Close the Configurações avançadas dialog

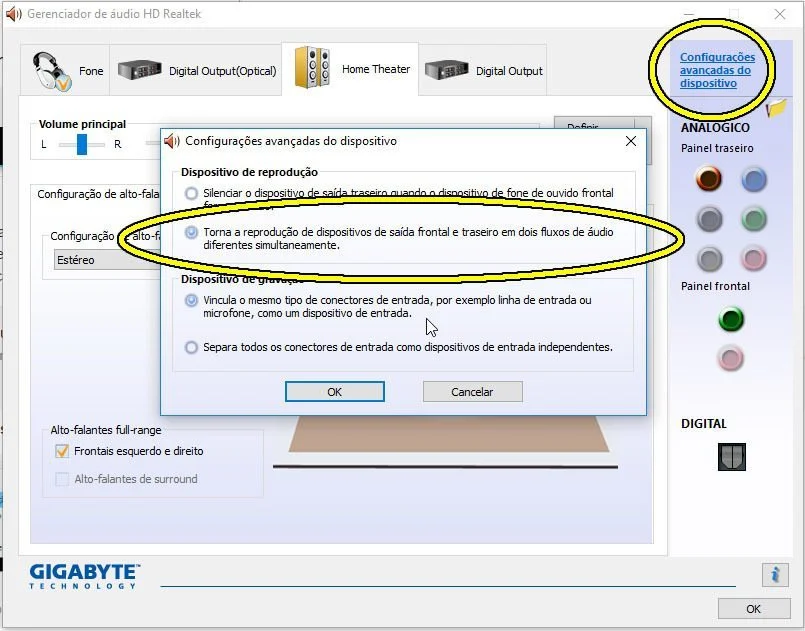coord(631,141)
